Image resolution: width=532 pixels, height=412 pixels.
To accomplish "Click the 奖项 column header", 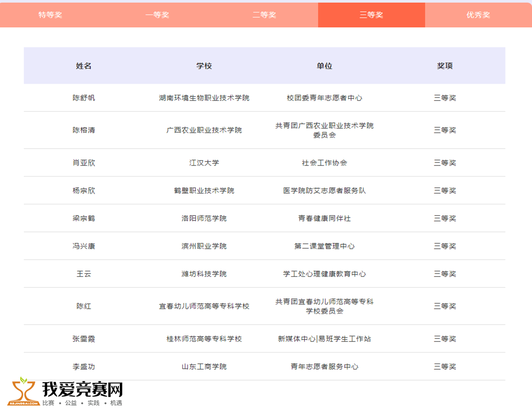I will tap(445, 66).
